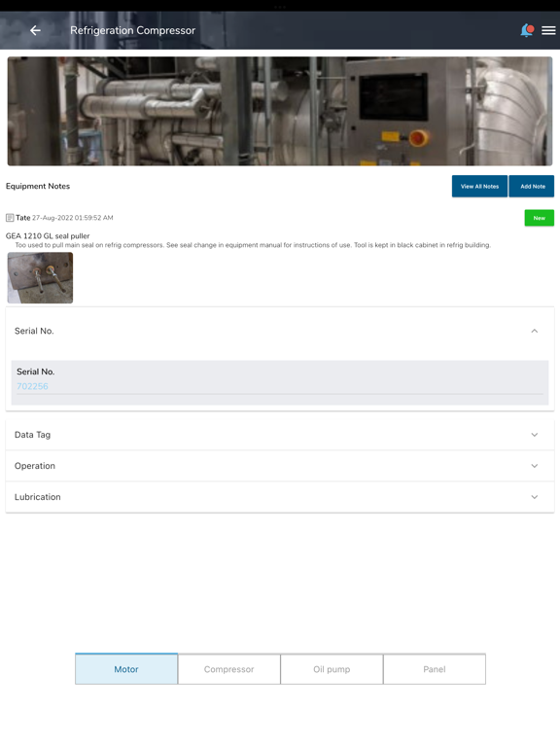Click the note timestamp 27-Aug-2022
Viewport: 560px width, 747px height.
72,218
